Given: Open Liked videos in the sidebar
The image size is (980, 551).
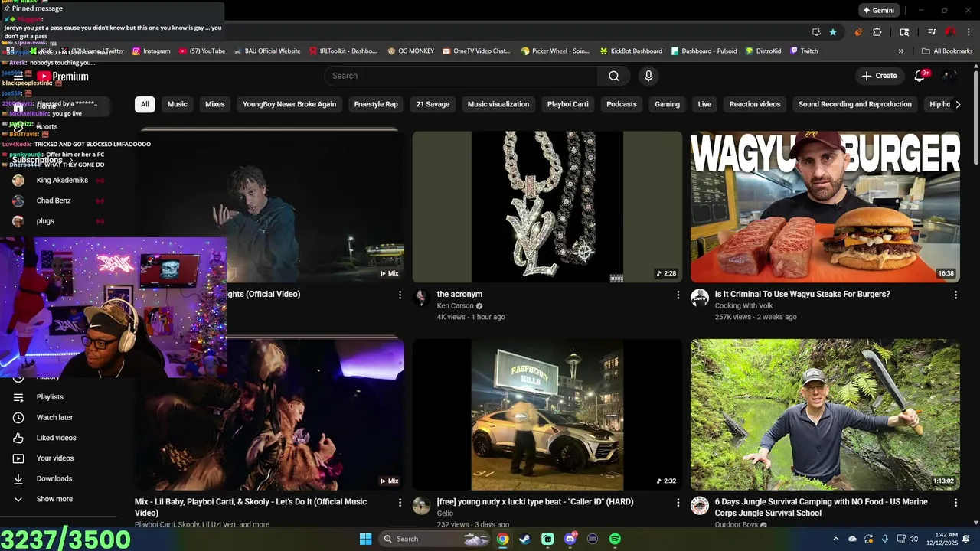Looking at the screenshot, I should tap(56, 438).
